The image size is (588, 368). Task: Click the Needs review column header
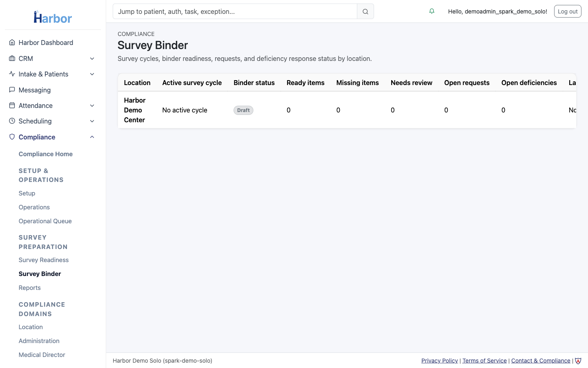(412, 83)
